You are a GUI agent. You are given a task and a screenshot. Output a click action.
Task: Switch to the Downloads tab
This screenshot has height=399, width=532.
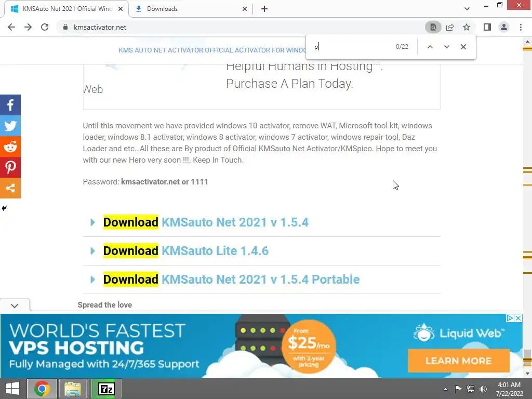tap(191, 9)
